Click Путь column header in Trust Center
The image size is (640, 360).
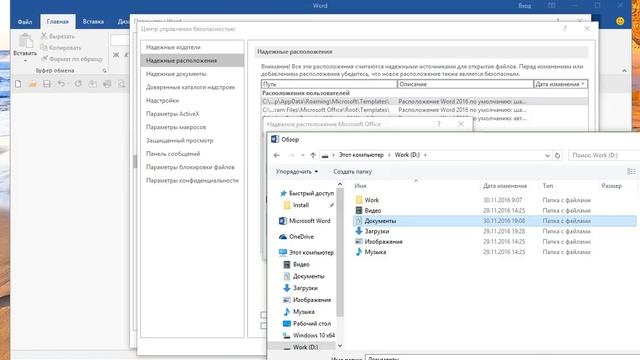pos(329,84)
